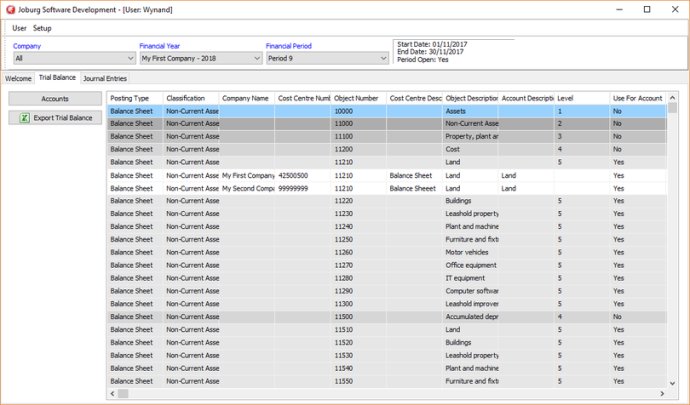Click the 'Property, plant an' description cell
This screenshot has height=405, width=690.
(470, 136)
